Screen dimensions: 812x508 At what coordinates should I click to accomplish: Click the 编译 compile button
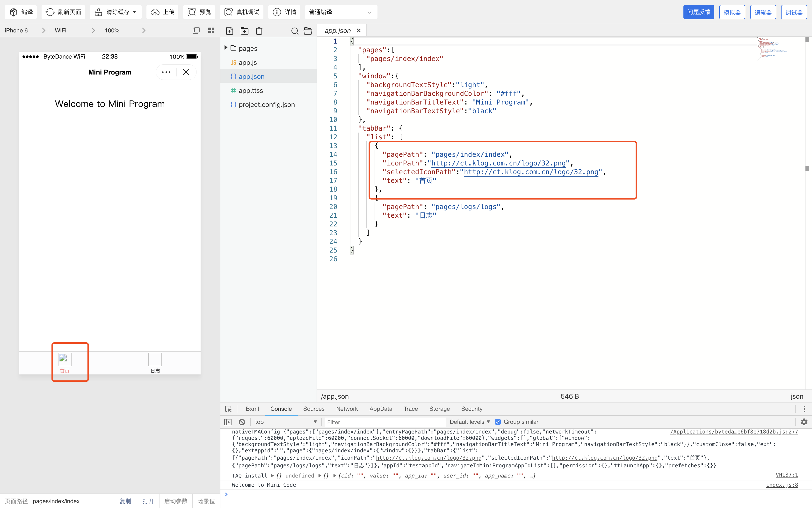coord(21,12)
